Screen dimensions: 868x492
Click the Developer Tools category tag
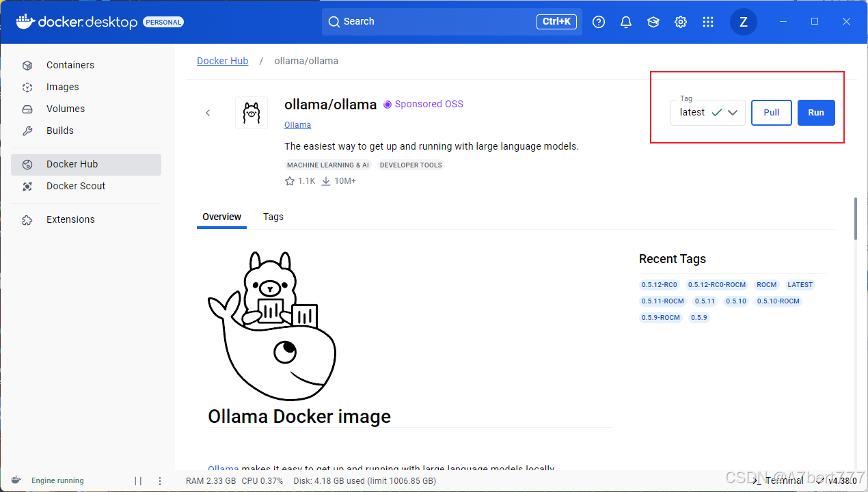tap(411, 165)
